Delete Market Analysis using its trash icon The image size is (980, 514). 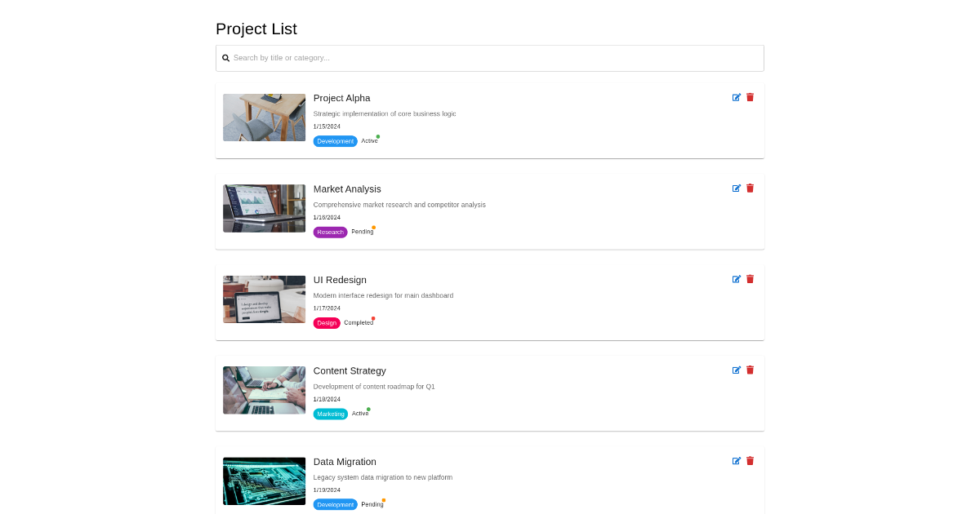tap(750, 188)
